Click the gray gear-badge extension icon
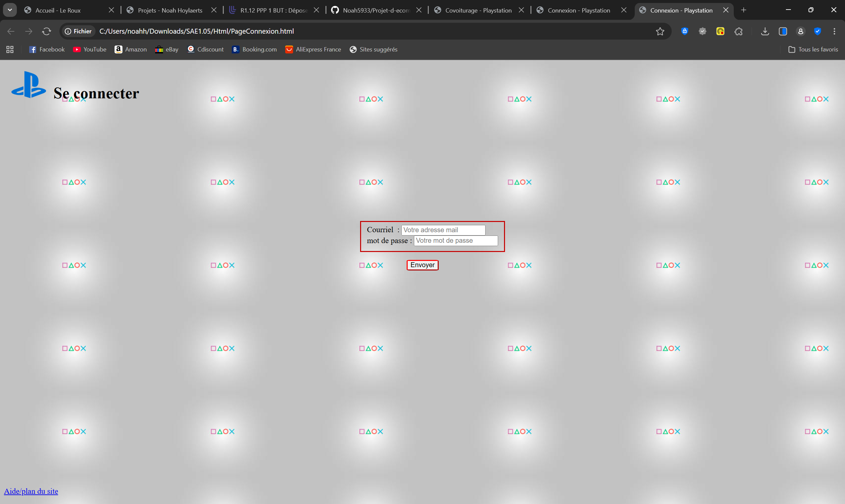The height and width of the screenshot is (504, 845). pyautogui.click(x=702, y=31)
